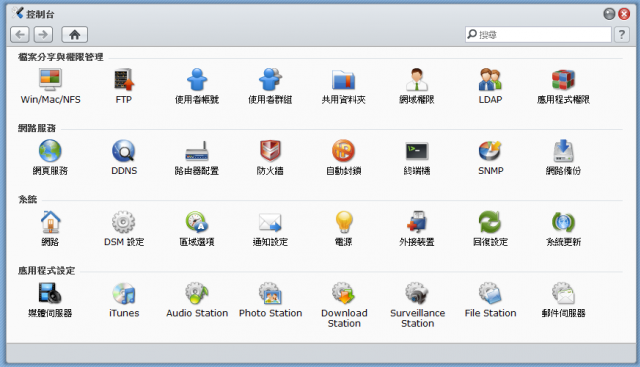The width and height of the screenshot is (640, 367).
Task: Open the SNMP icon
Action: coord(490,151)
